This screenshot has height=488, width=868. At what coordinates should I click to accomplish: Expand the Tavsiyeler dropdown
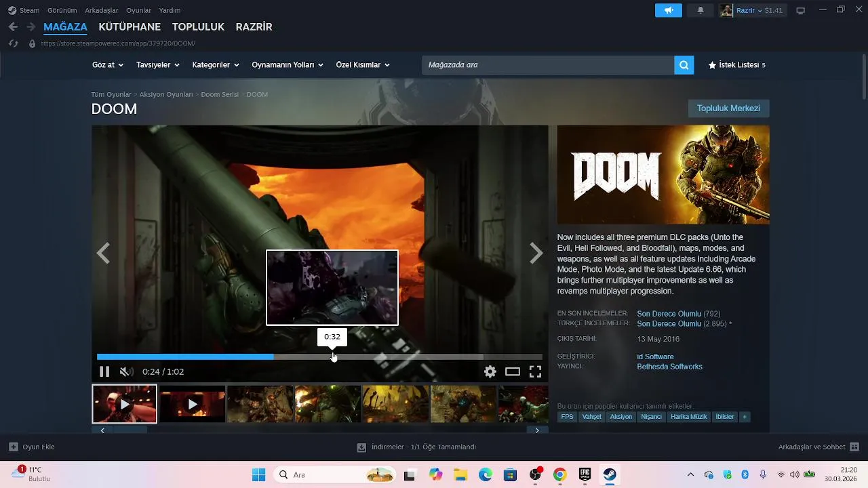(x=157, y=65)
